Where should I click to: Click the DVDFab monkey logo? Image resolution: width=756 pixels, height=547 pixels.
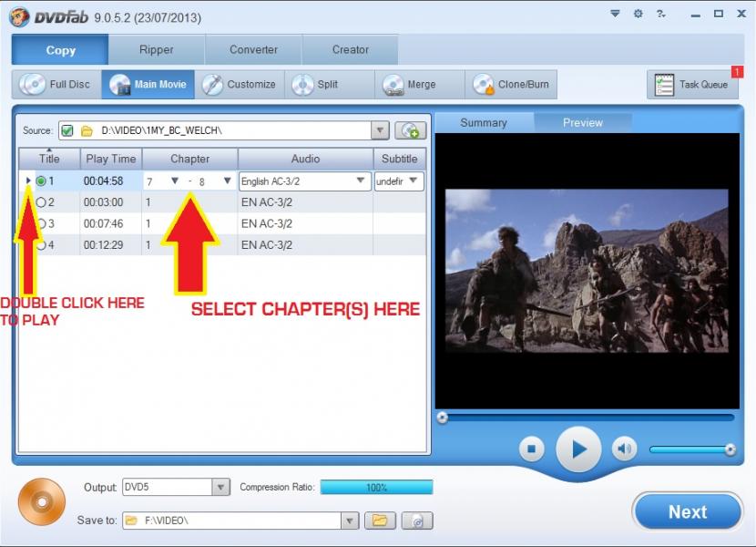click(x=20, y=17)
